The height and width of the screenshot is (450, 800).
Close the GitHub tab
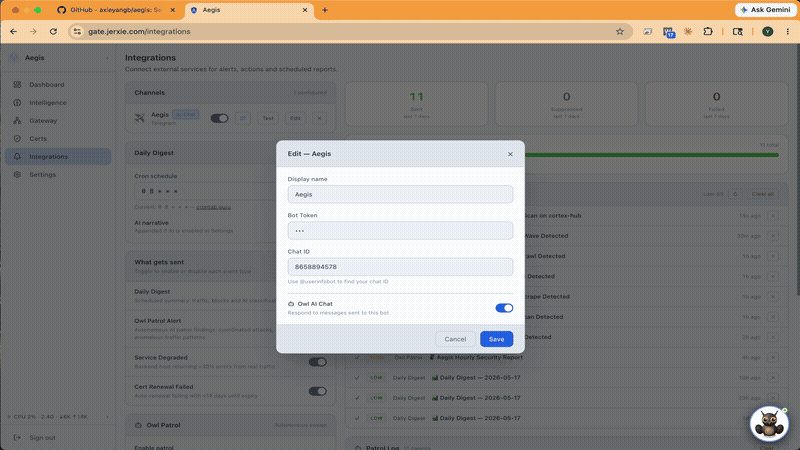[172, 10]
